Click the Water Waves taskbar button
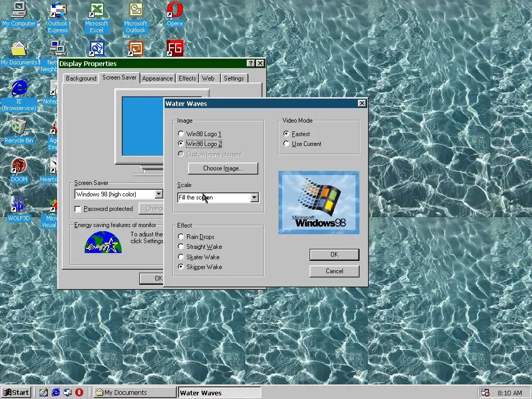The height and width of the screenshot is (399, 532). tap(220, 393)
